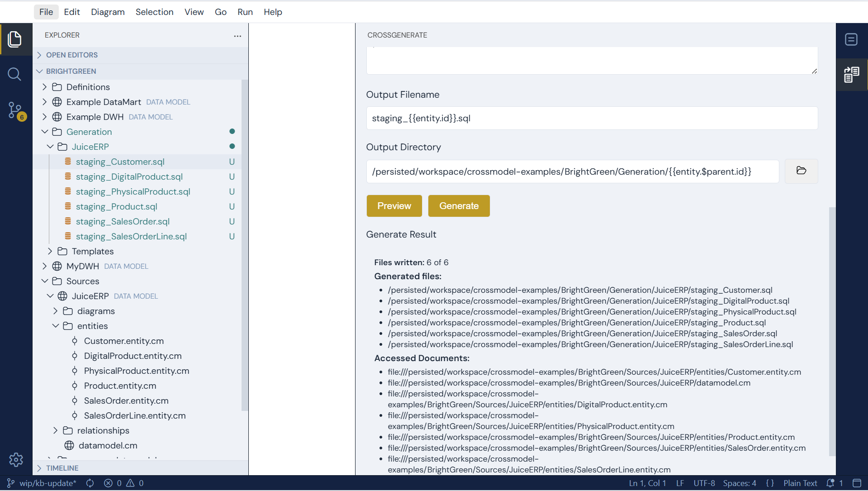Click the Explorer tree vertical scrollbar
Screen dimensions: 868x491
245,245
